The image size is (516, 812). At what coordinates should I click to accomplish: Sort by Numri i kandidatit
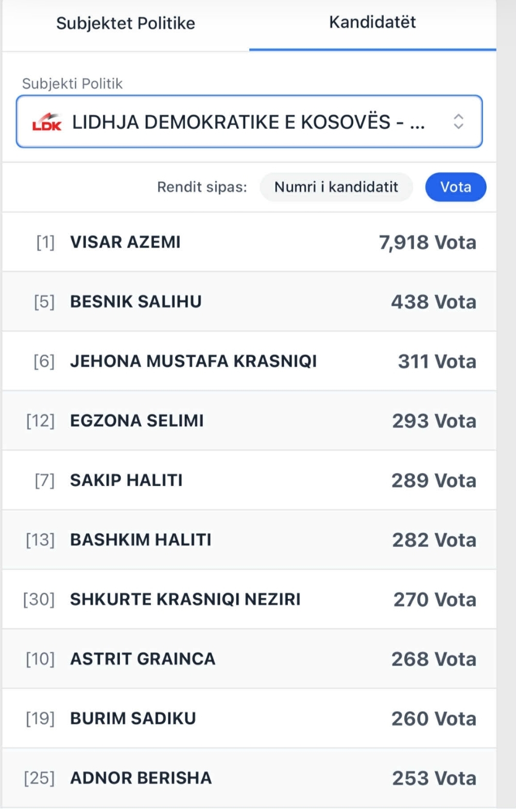point(336,187)
